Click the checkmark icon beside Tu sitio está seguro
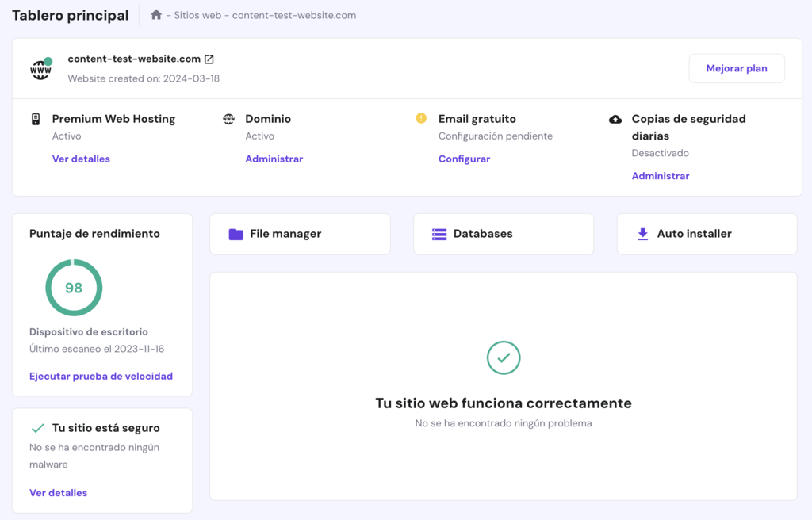This screenshot has height=520, width=812. pos(36,426)
